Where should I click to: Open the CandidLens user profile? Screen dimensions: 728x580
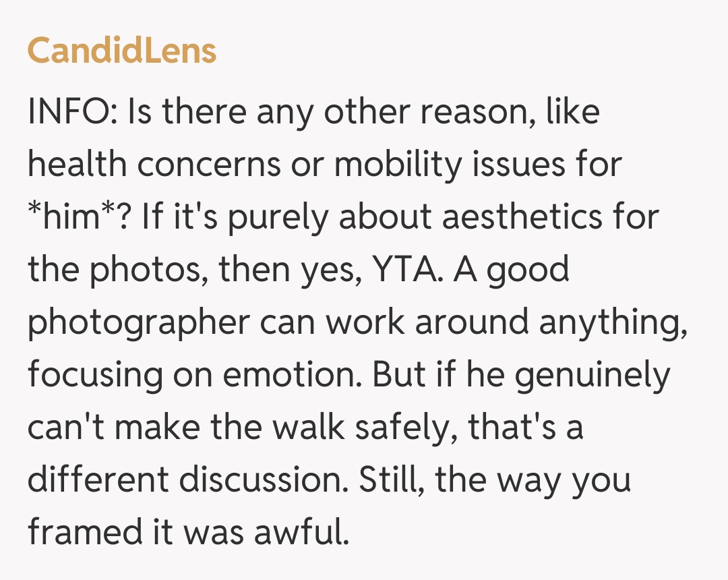click(121, 51)
